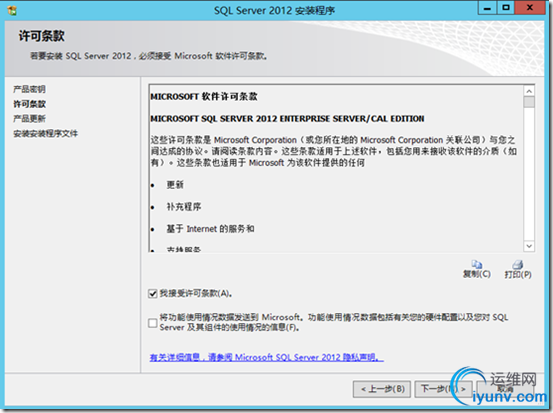
Task: Click the license text scroll-down arrow
Action: click(x=529, y=246)
